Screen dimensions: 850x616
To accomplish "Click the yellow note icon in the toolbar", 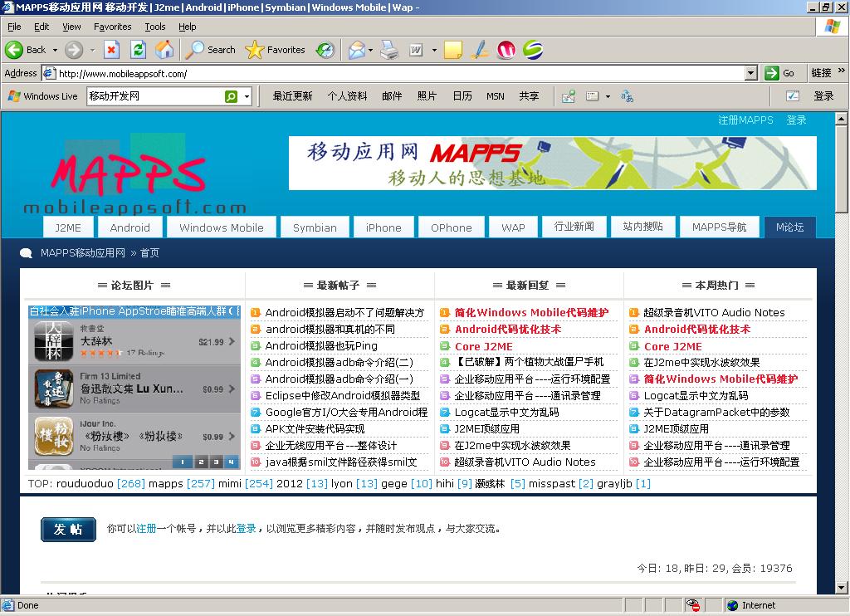I will (x=452, y=50).
